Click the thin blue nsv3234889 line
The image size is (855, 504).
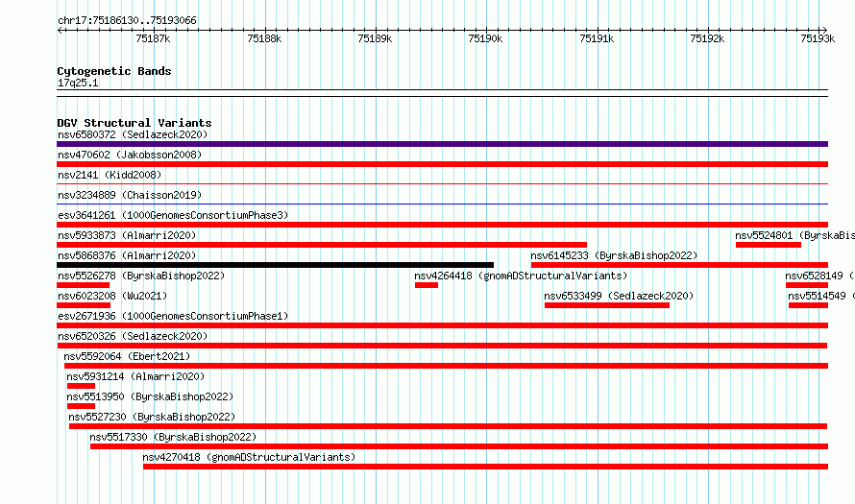[x=442, y=204]
